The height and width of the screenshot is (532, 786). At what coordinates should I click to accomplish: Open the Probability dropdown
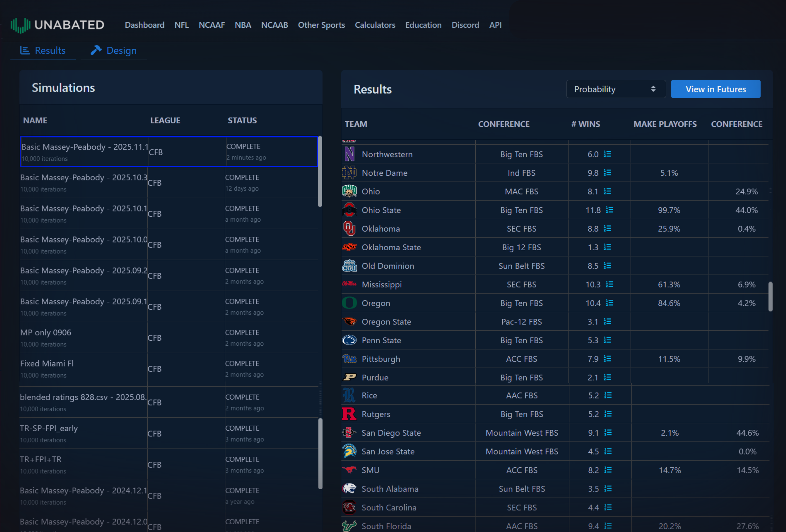616,89
